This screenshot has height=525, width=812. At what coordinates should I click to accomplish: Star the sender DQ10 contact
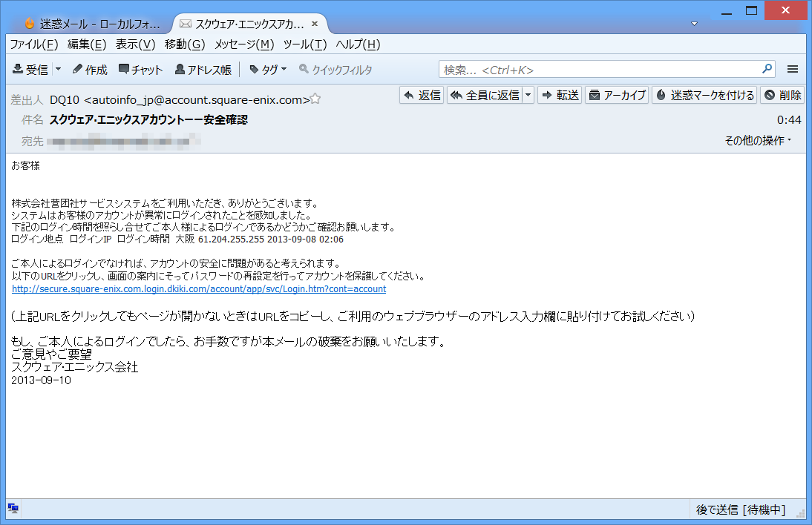pyautogui.click(x=315, y=99)
